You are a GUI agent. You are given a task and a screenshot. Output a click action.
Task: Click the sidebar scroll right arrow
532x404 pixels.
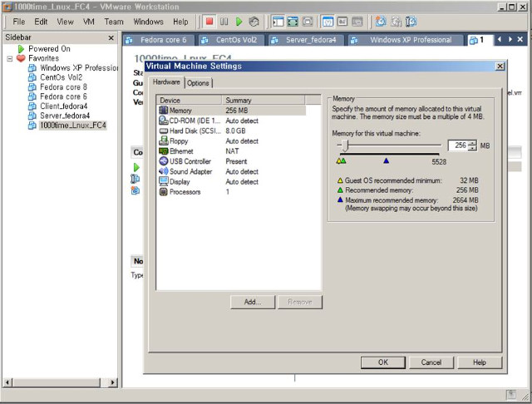coord(113,382)
